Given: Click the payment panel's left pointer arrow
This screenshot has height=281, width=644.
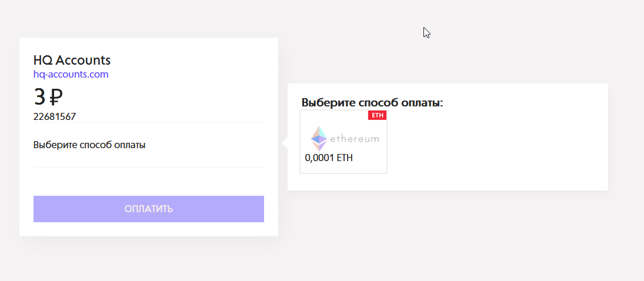Looking at the screenshot, I should pos(285,142).
